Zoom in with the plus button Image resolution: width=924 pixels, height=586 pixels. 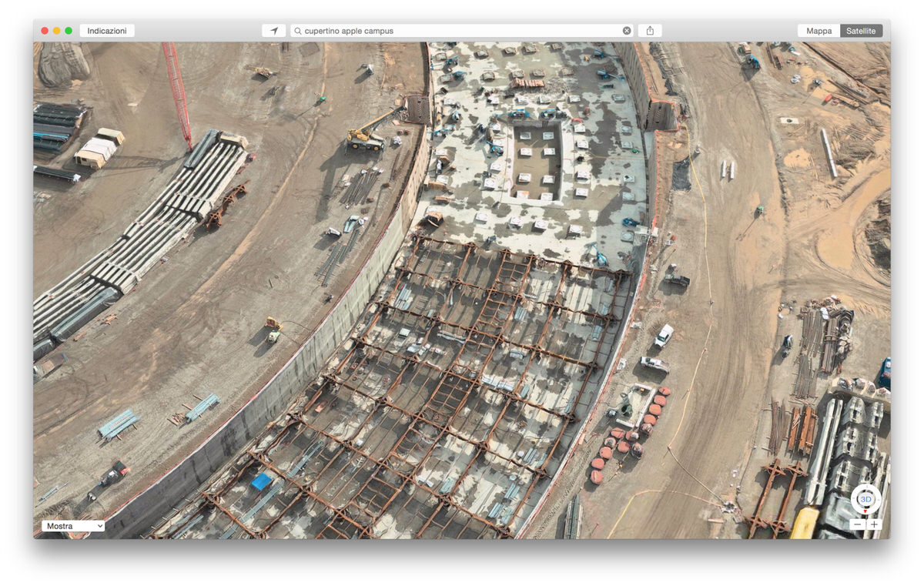pos(874,525)
